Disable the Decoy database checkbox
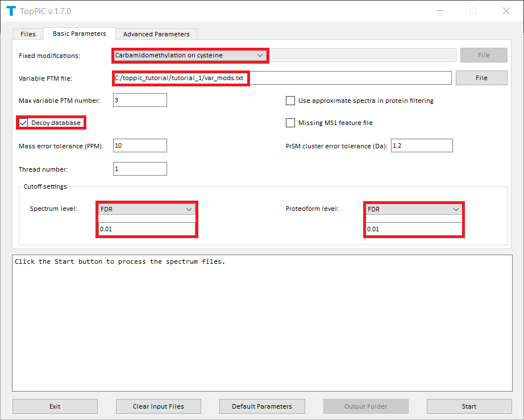This screenshot has height=420, width=524. point(24,123)
